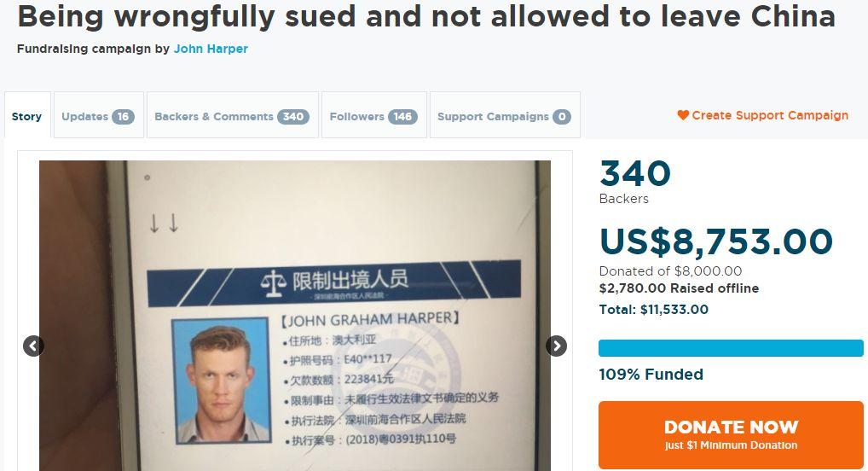Click the previous image arrow icon
Screen dimensions: 868x471
(33, 346)
